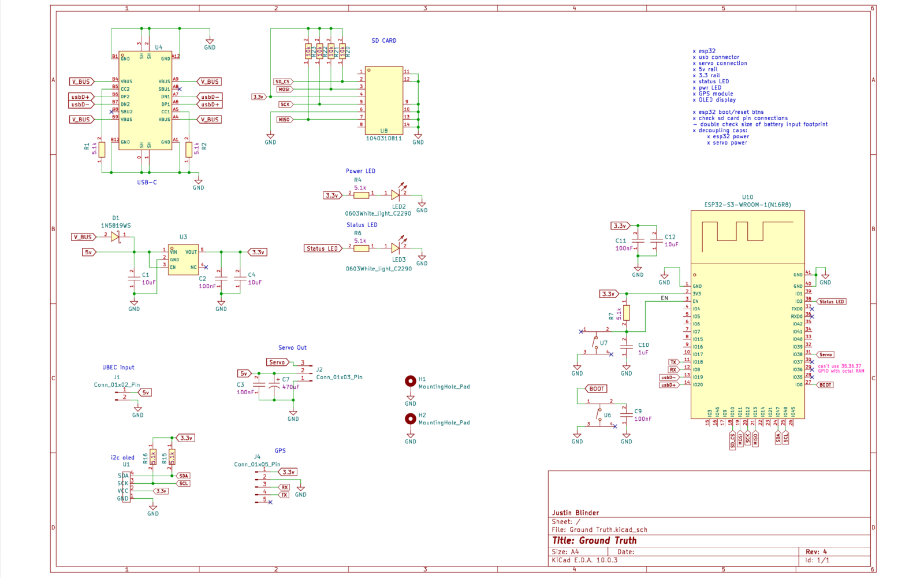Click the GPS section title
The height and width of the screenshot is (578, 924).
(x=280, y=451)
